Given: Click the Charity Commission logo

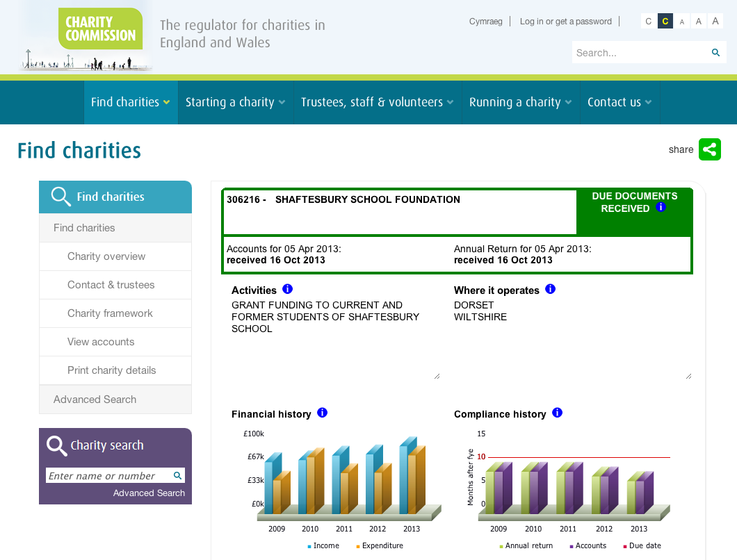Looking at the screenshot, I should pyautogui.click(x=100, y=29).
